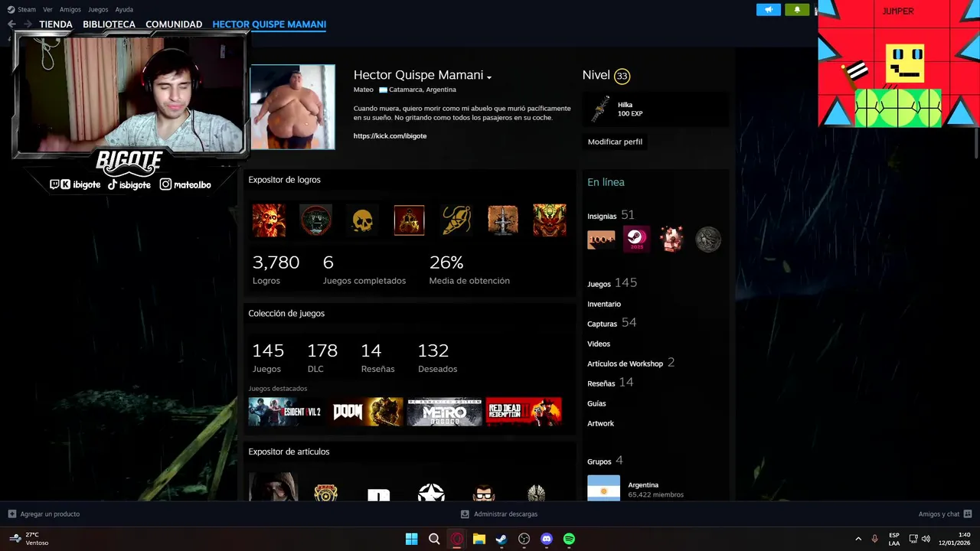
Task: Open the Metro Exodus featured game
Action: (x=445, y=412)
